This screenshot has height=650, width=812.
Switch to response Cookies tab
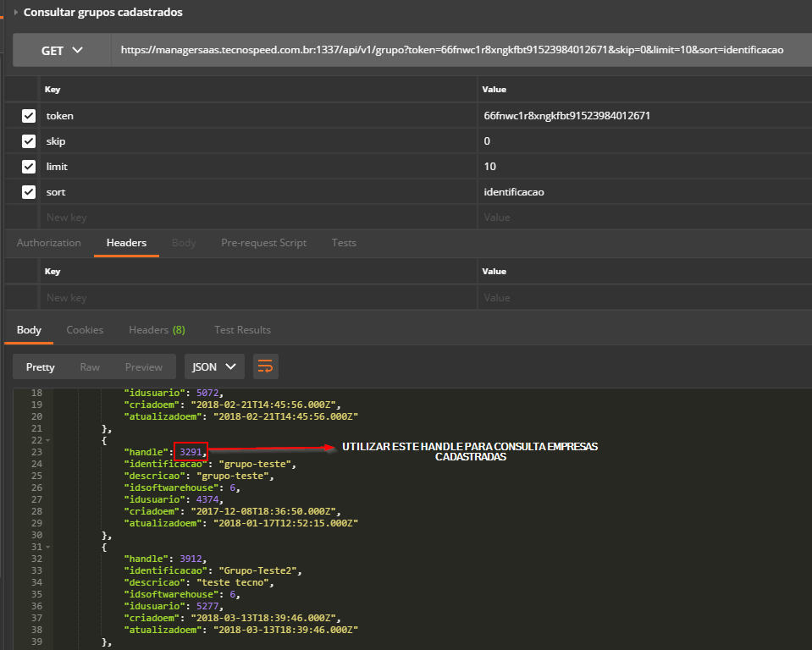85,330
